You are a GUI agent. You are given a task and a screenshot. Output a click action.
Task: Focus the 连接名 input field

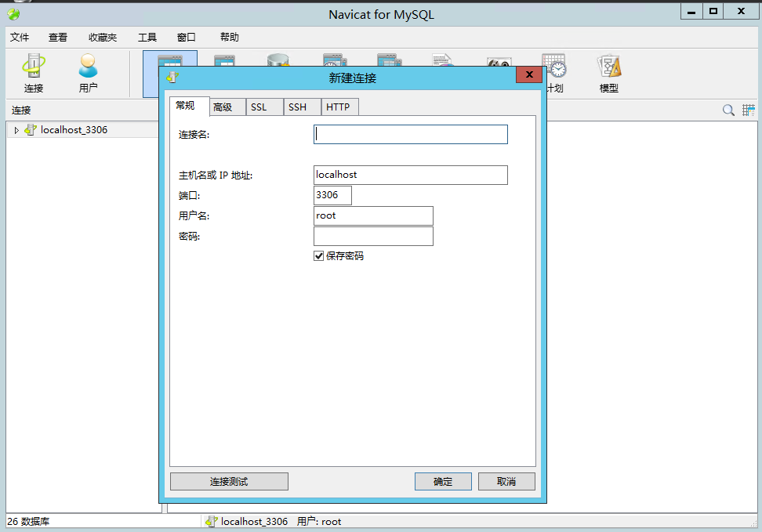click(411, 135)
